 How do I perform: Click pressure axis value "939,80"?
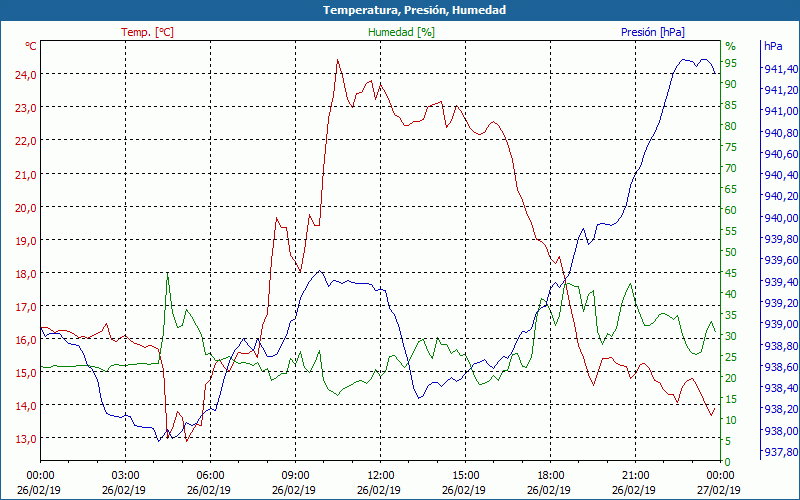(781, 239)
